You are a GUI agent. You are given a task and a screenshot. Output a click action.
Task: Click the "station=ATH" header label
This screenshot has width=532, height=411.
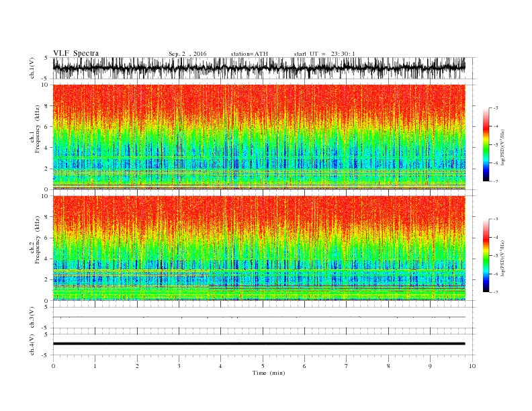coord(249,54)
